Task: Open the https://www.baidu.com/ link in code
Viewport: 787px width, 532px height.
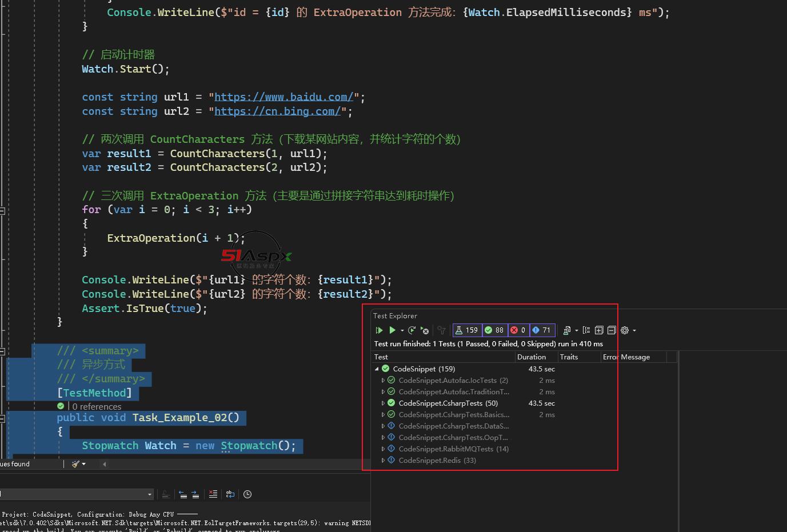Action: 283,97
